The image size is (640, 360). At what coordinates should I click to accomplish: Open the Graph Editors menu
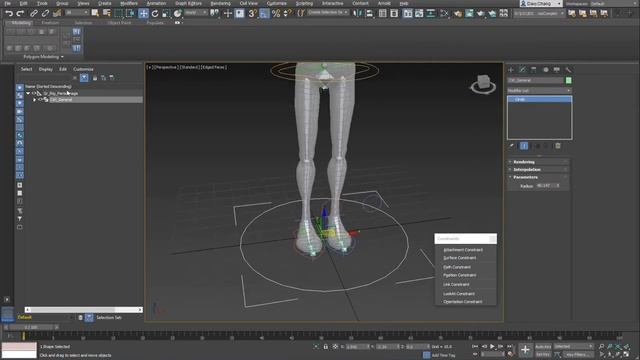click(x=189, y=3)
